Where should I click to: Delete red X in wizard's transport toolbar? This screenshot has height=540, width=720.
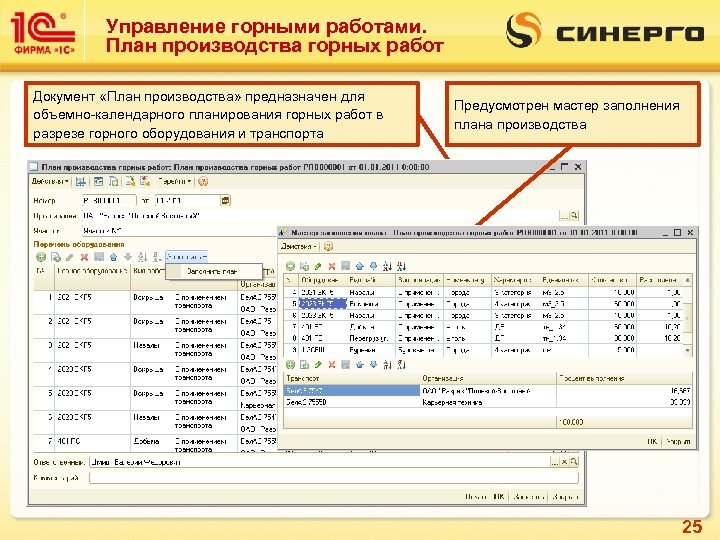[332, 365]
